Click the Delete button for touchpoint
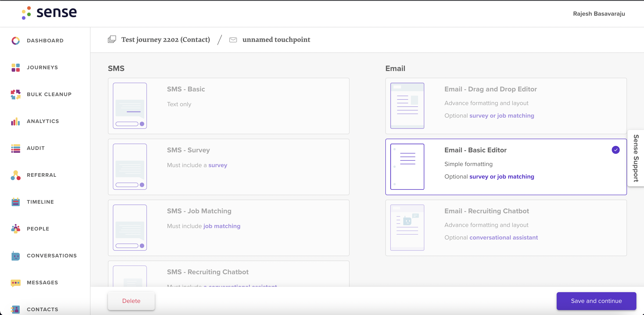Viewport: 644px width, 315px height. 131,301
